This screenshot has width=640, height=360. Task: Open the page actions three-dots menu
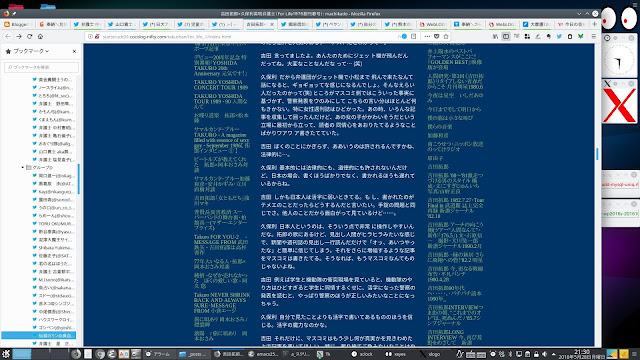[427, 36]
